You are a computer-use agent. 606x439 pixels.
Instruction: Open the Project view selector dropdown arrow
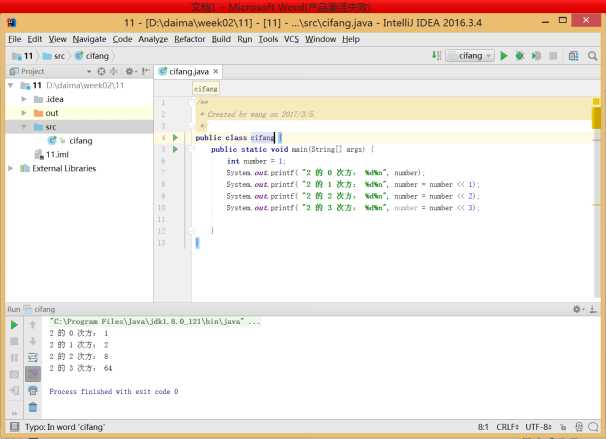[x=89, y=71]
